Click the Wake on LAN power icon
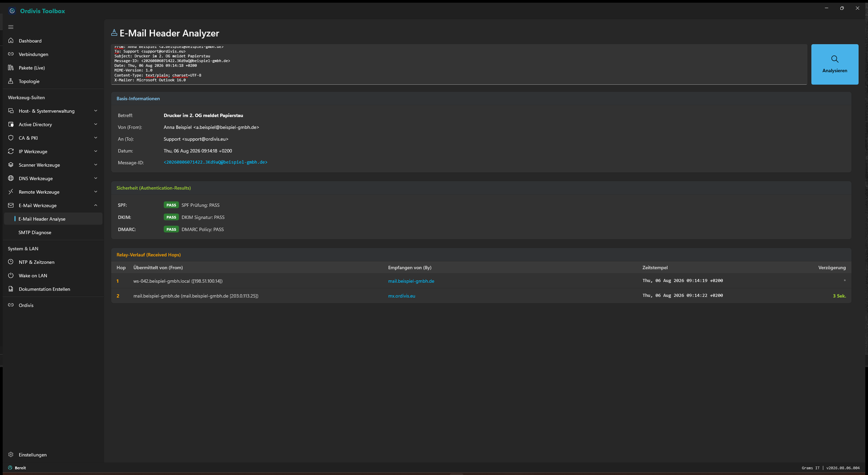 tap(11, 276)
